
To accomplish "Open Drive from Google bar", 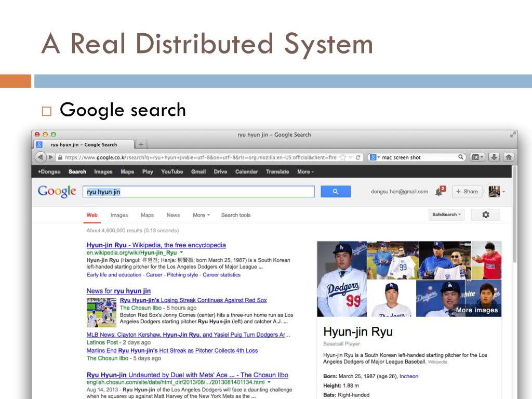I will (x=220, y=171).
